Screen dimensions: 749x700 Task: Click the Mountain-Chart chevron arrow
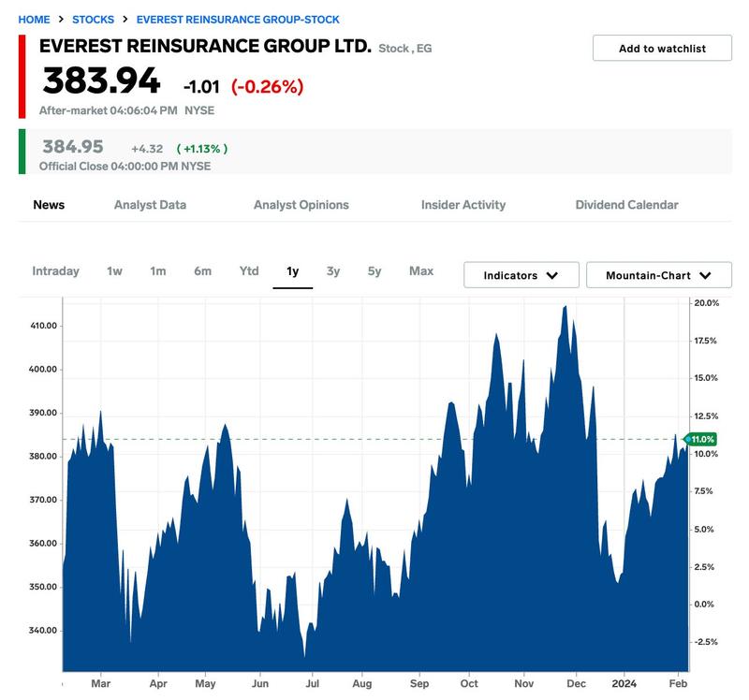point(705,275)
